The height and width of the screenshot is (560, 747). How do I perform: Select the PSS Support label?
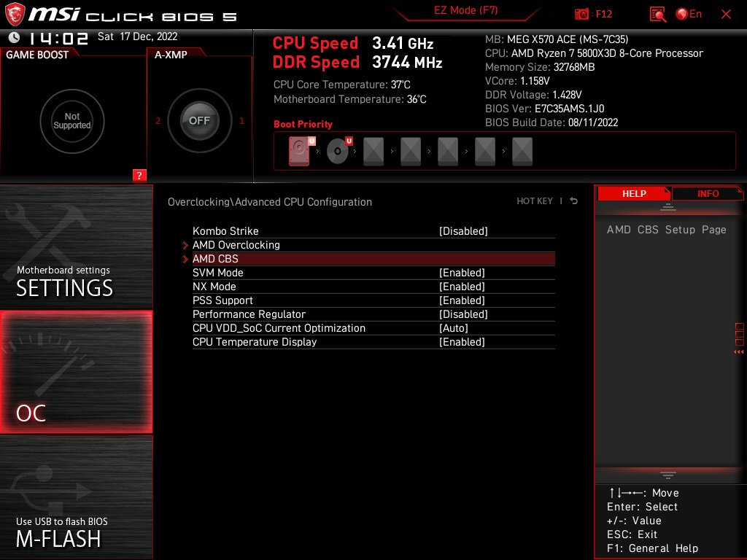click(222, 300)
